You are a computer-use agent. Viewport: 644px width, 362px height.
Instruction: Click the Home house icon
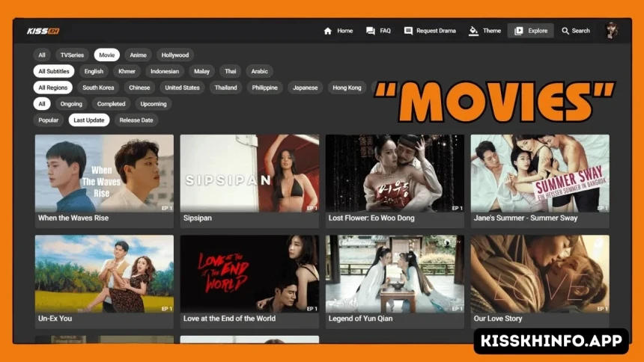pos(327,31)
